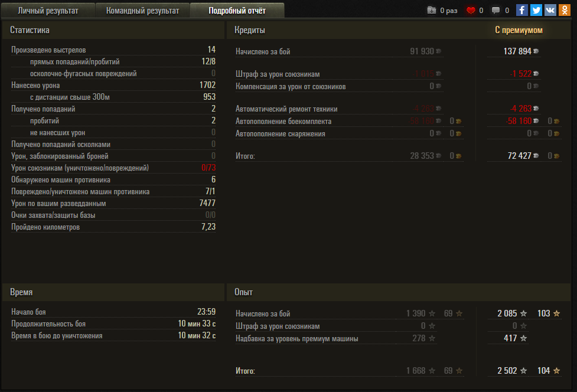Click the Статистика section header
577x392 pixels.
pos(30,30)
